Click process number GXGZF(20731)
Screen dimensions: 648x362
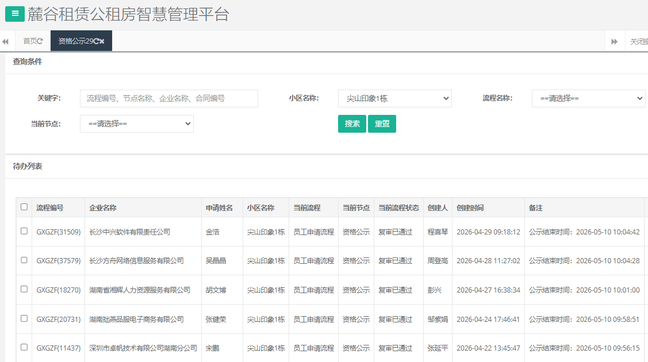(x=58, y=319)
